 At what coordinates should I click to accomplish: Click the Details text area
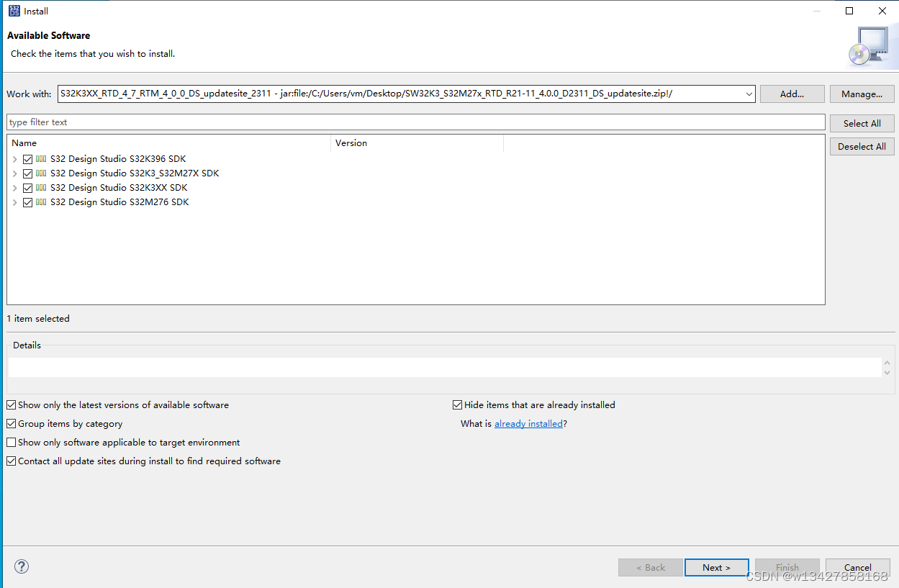[444, 367]
